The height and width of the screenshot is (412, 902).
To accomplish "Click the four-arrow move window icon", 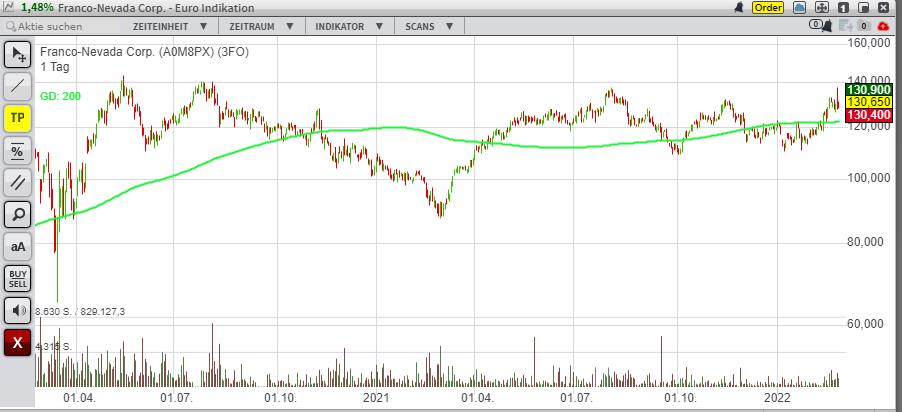I will pos(821,7).
